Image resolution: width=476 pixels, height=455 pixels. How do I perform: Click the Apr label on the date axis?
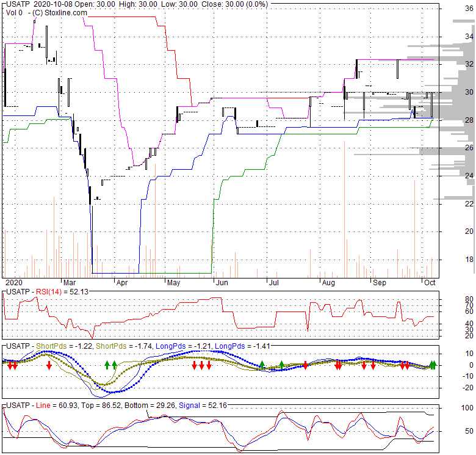coord(122,283)
